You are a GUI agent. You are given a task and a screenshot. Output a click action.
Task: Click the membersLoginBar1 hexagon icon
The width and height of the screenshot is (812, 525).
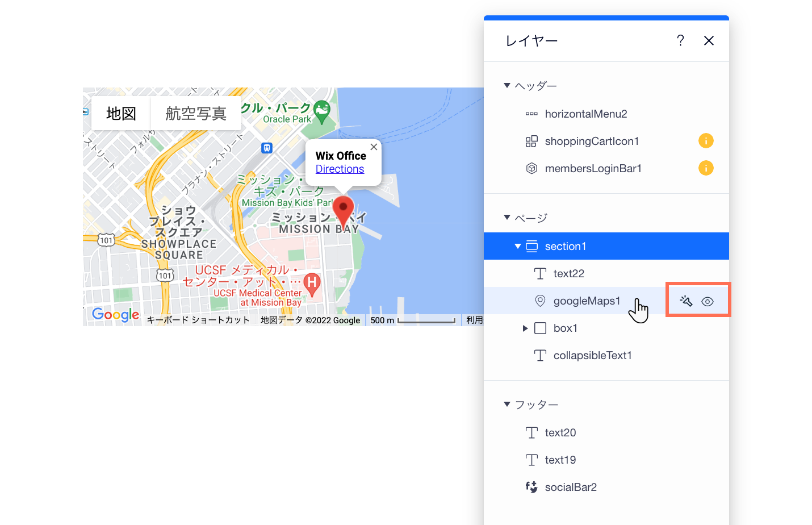(531, 168)
